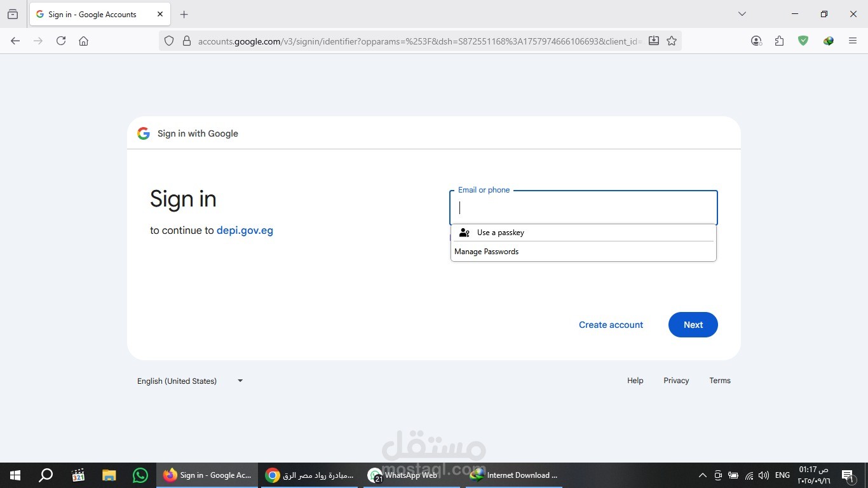
Task: Launch the media player from the taskbar
Action: tap(78, 475)
